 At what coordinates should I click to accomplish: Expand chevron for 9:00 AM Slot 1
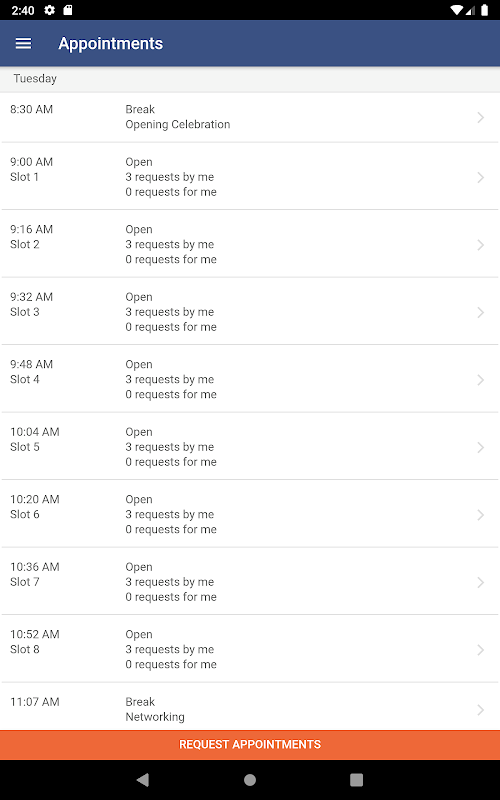click(481, 177)
